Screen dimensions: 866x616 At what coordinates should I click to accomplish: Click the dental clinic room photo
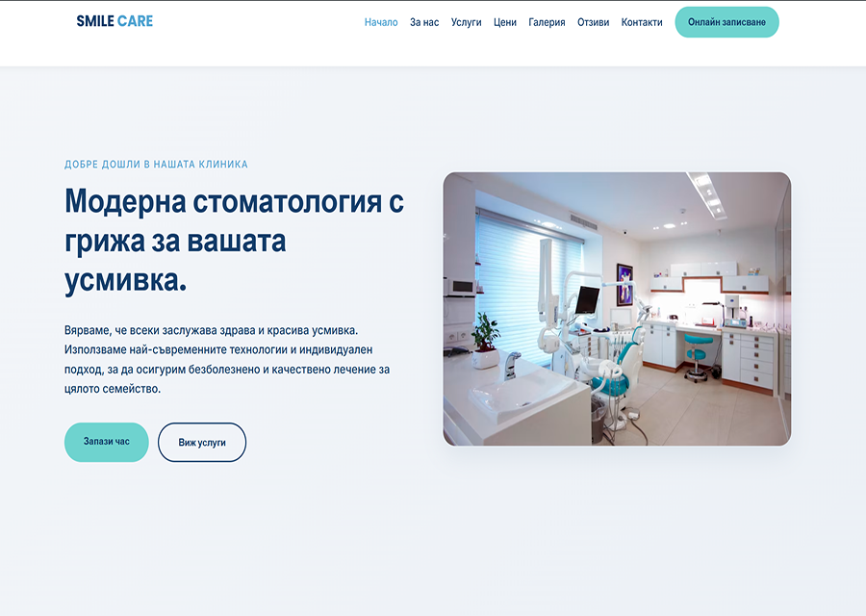617,309
